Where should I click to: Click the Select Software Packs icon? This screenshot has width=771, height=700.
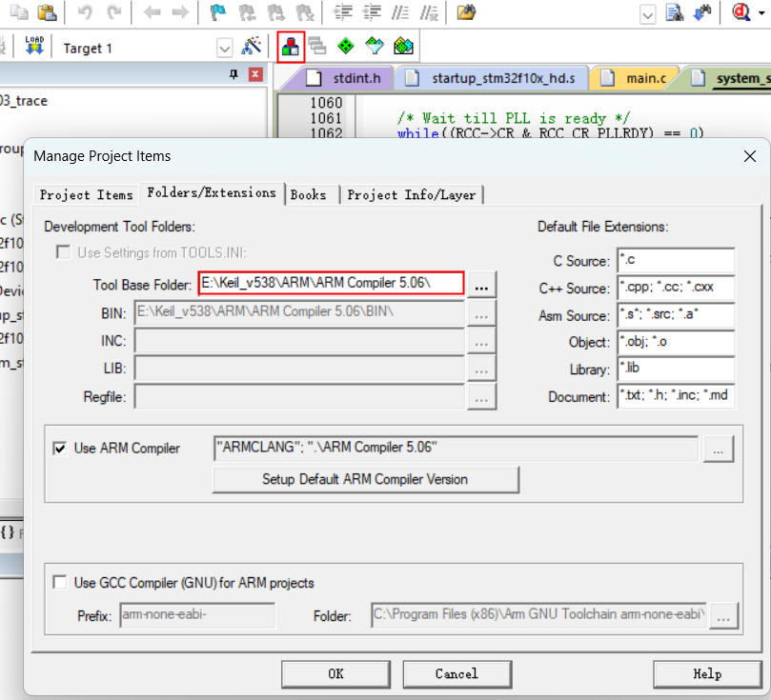point(375,47)
